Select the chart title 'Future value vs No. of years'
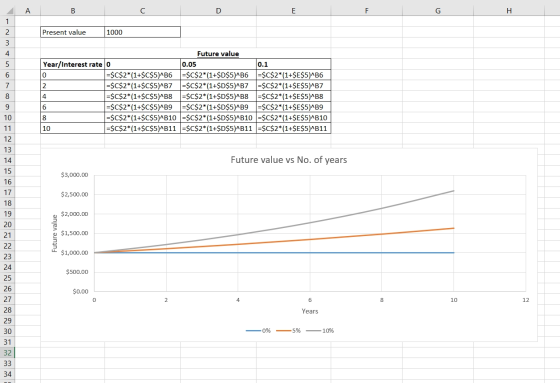The width and height of the screenshot is (560, 383). pyautogui.click(x=289, y=160)
